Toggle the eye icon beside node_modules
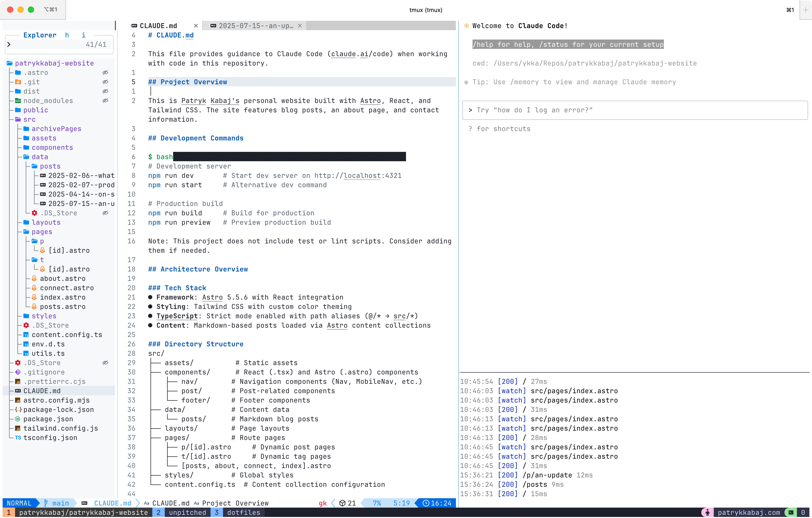The image size is (812, 518). (x=106, y=101)
